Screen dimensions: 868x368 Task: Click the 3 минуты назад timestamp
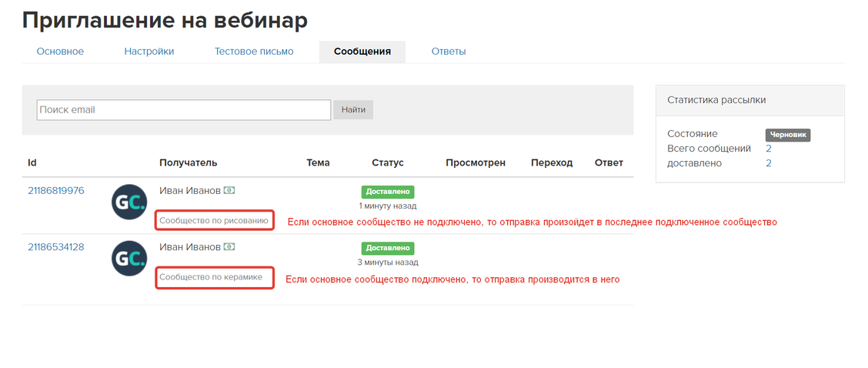point(388,263)
